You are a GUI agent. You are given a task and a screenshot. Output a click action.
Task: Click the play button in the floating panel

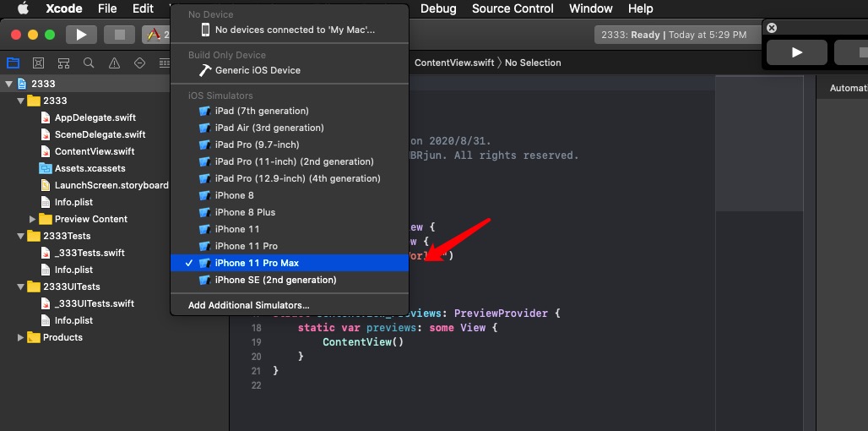coord(796,52)
